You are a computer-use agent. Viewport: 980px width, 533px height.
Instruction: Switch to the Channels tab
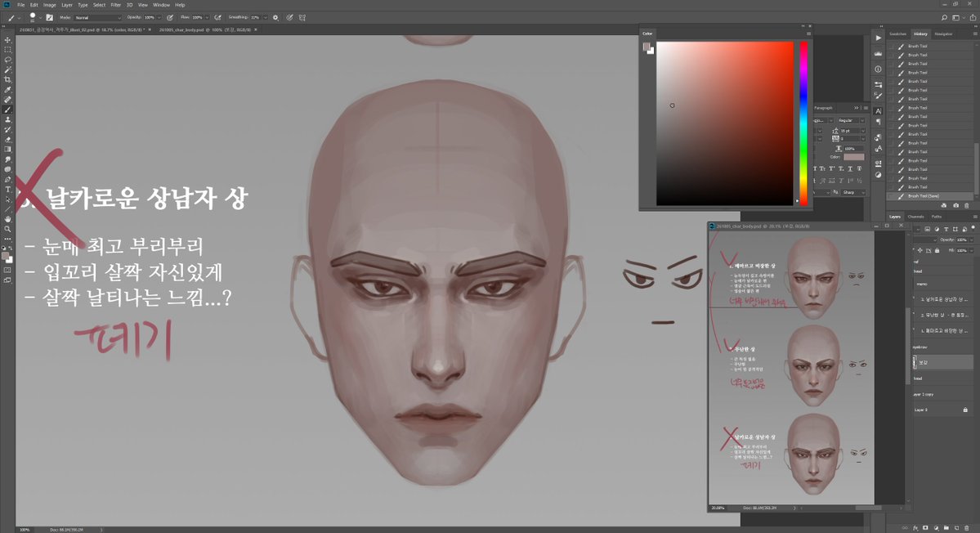coord(915,217)
